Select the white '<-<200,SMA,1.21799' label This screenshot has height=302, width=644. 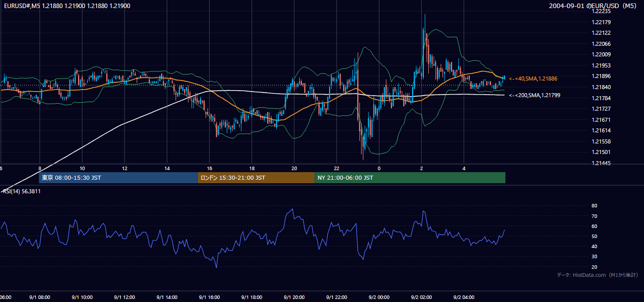click(535, 95)
